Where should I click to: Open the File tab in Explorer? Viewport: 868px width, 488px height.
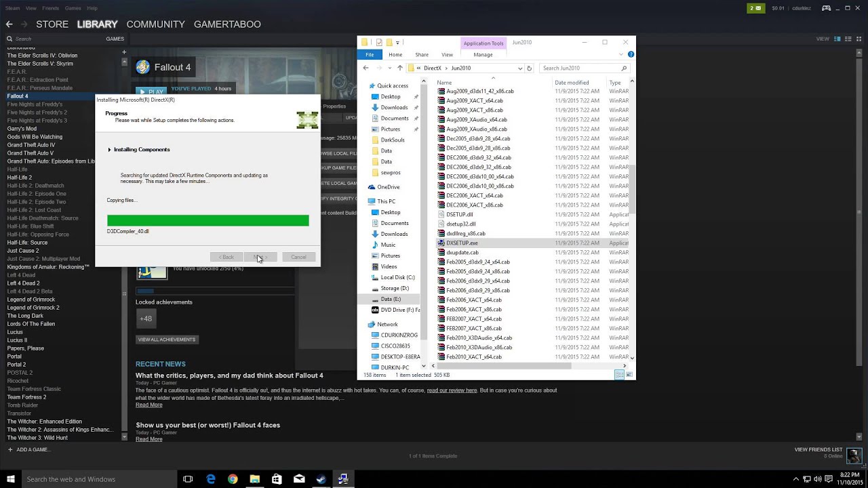[x=370, y=55]
